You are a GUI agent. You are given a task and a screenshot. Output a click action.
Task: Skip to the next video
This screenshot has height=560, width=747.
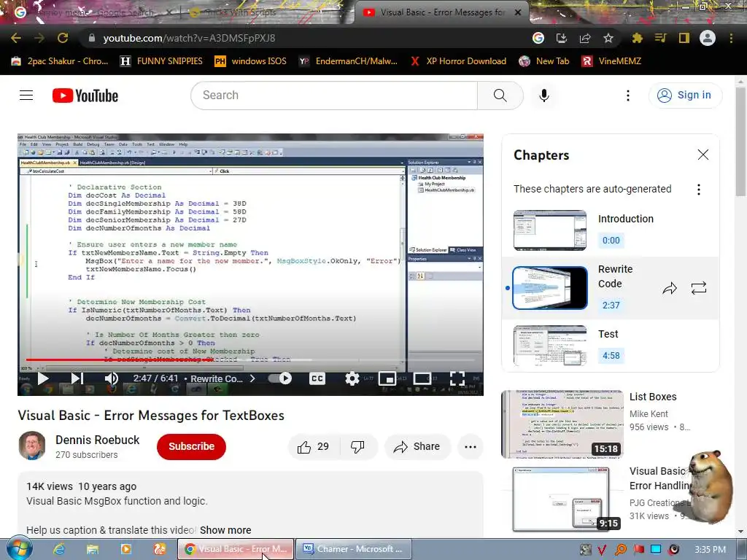(77, 378)
